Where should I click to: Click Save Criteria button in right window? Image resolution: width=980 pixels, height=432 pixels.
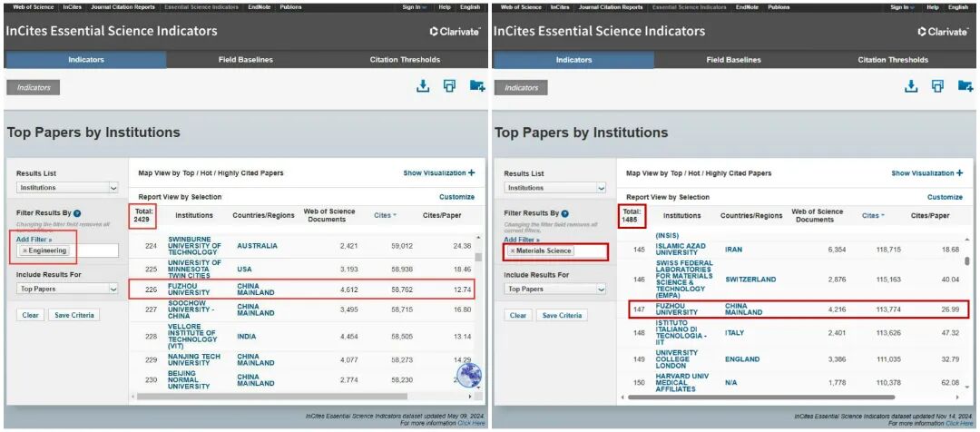coord(562,315)
